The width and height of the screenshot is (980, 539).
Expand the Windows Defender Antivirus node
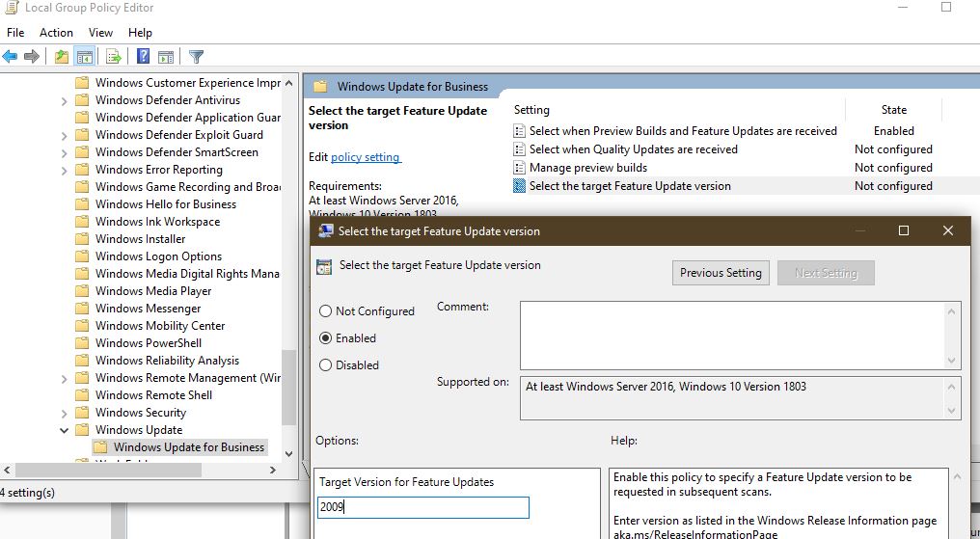[65, 100]
